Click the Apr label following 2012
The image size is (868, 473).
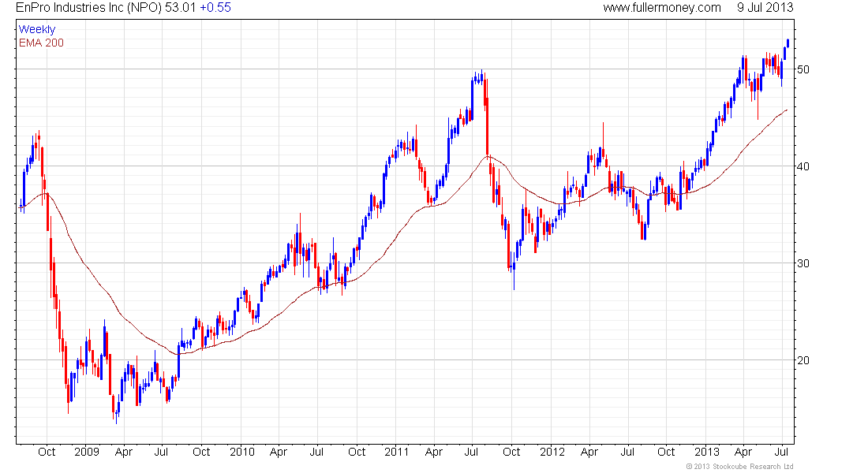click(x=589, y=452)
